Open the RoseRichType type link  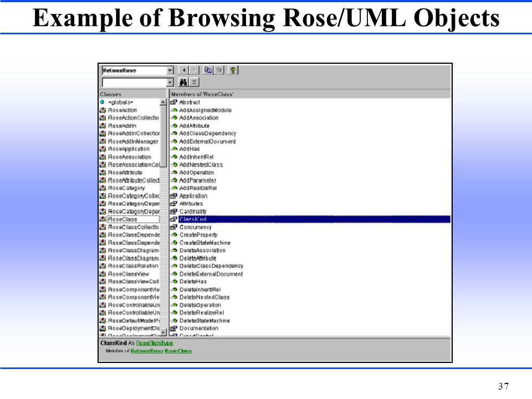[x=155, y=344]
